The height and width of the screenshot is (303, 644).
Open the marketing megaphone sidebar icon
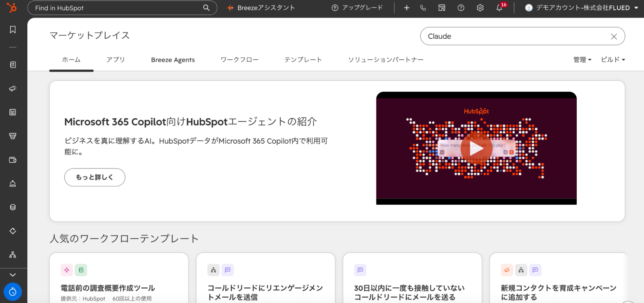(x=13, y=88)
